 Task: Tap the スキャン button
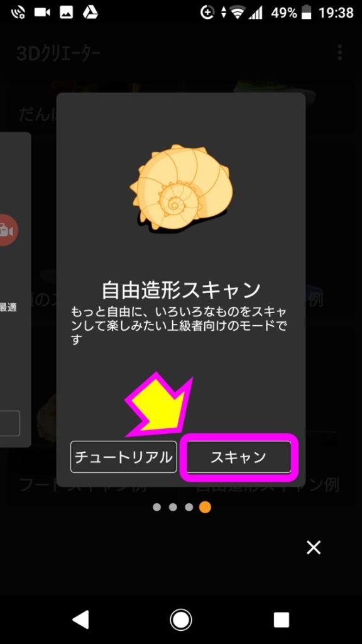point(238,457)
